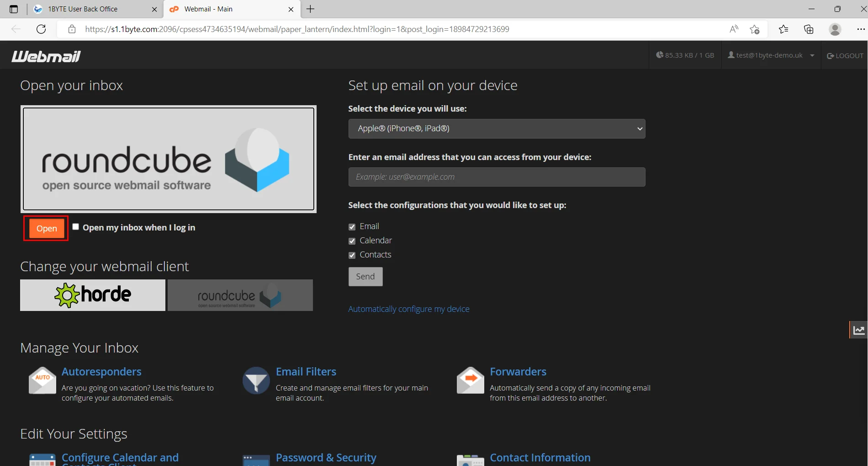The image size is (868, 466).
Task: Open the Password & Security link
Action: tap(326, 458)
